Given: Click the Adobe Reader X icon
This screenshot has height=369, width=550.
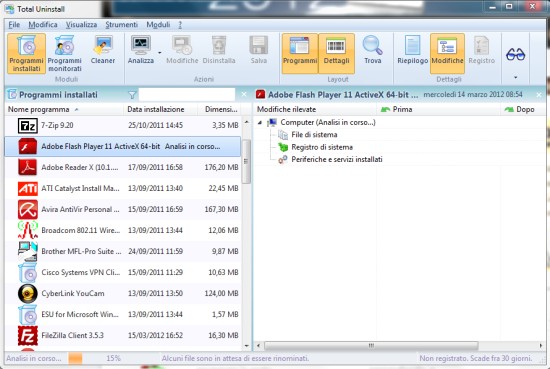Looking at the screenshot, I should [x=28, y=167].
